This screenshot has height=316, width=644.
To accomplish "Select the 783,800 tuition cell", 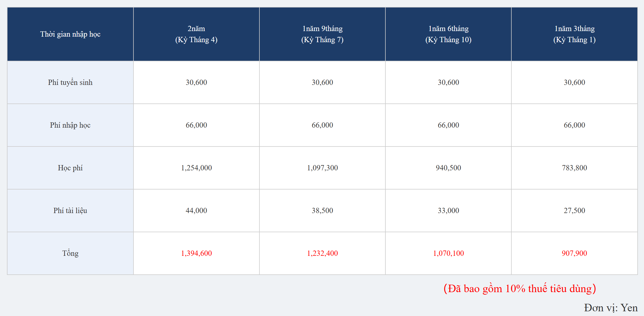I will (574, 168).
